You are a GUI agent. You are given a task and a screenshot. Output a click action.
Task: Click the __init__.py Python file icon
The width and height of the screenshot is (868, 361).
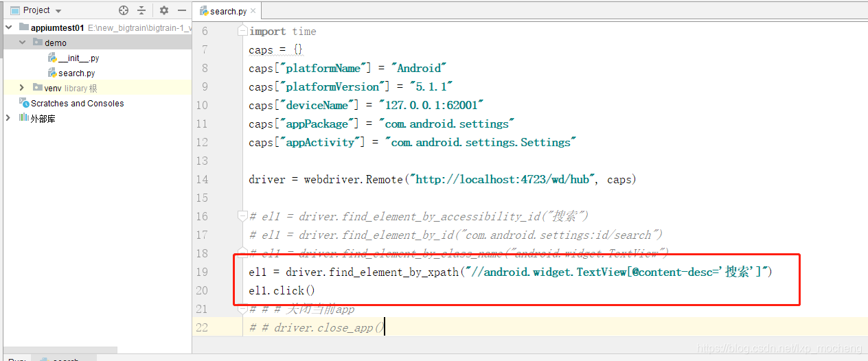point(52,58)
